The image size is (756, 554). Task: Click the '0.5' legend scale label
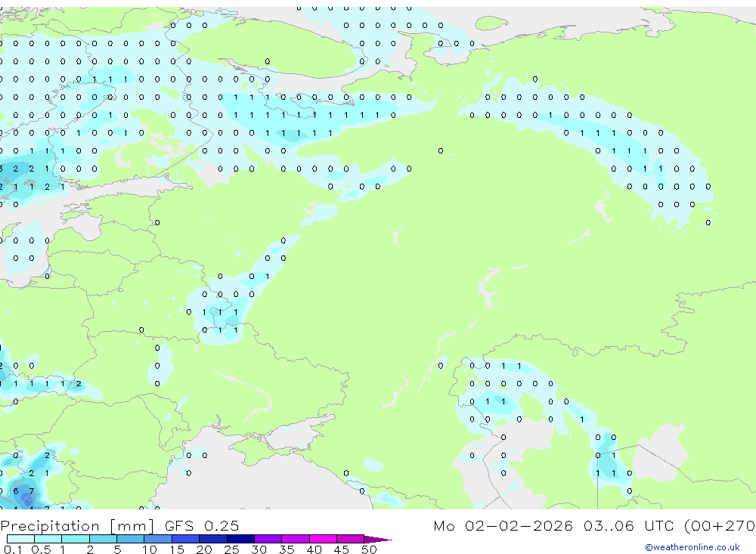[41, 549]
